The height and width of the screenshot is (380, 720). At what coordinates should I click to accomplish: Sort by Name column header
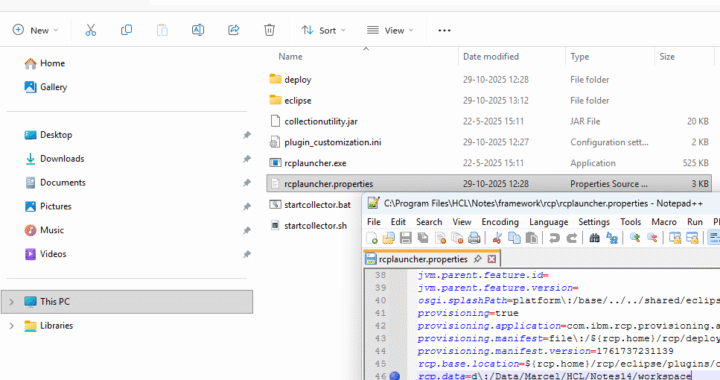coord(290,56)
